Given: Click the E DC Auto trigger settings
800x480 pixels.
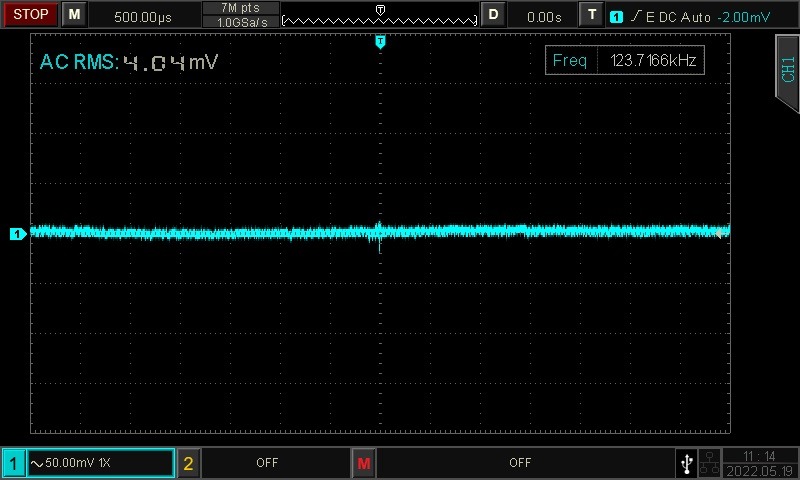Looking at the screenshot, I should pyautogui.click(x=678, y=17).
